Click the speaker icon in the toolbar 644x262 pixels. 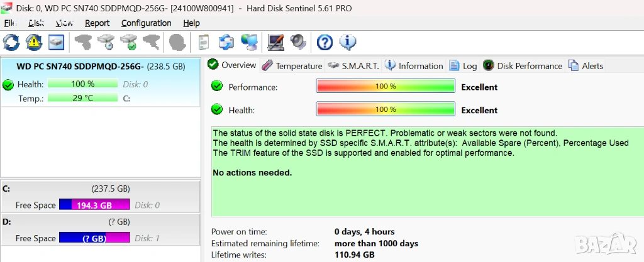[x=298, y=42]
